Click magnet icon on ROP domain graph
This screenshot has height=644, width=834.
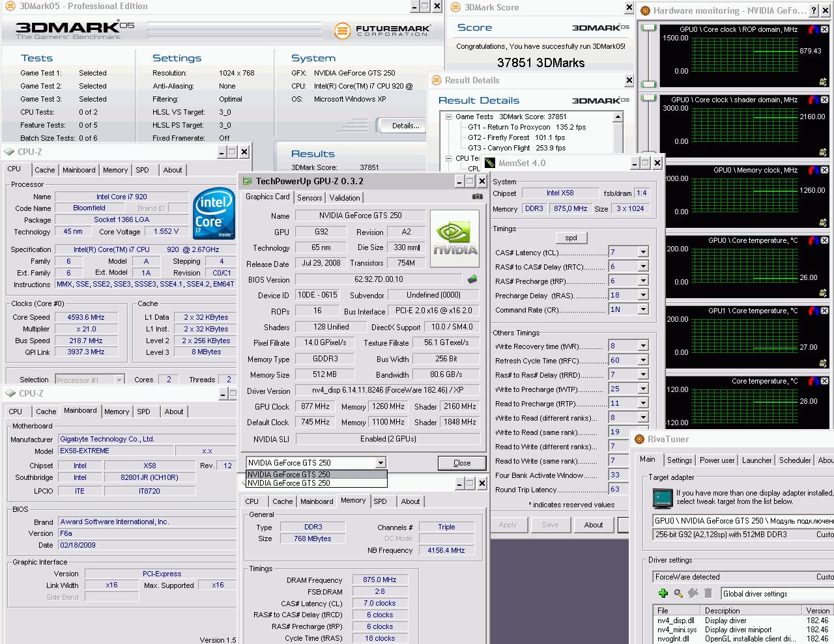coord(812,30)
